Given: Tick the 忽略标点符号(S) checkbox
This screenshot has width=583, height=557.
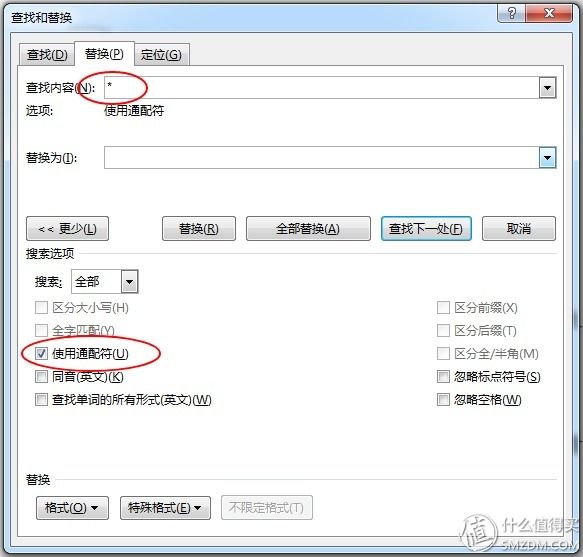Looking at the screenshot, I should click(443, 377).
